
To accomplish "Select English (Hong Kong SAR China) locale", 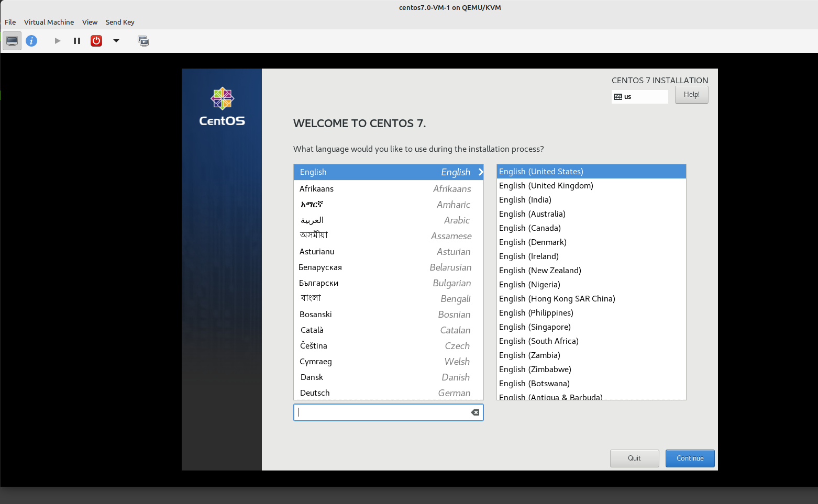I will click(591, 298).
